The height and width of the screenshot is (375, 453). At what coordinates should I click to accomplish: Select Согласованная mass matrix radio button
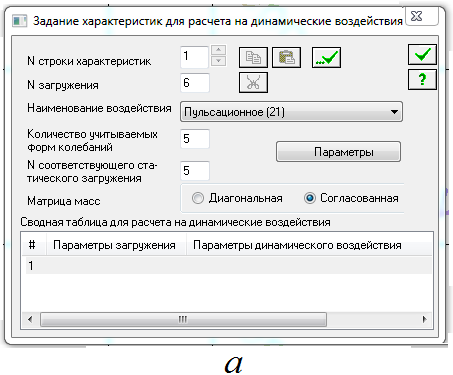pos(310,198)
